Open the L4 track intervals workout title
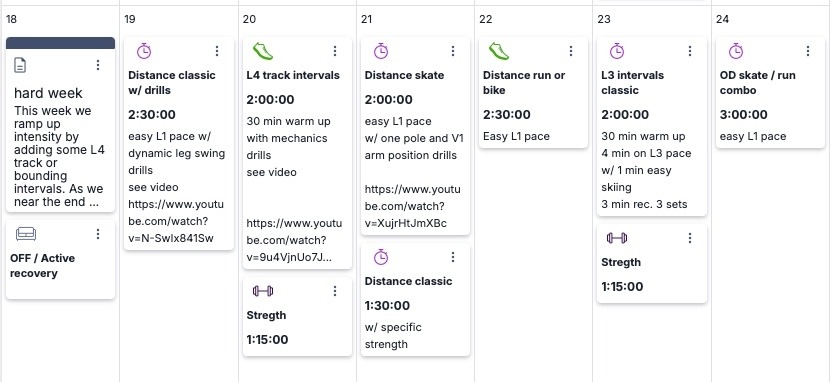This screenshot has height=382, width=834. click(x=293, y=75)
